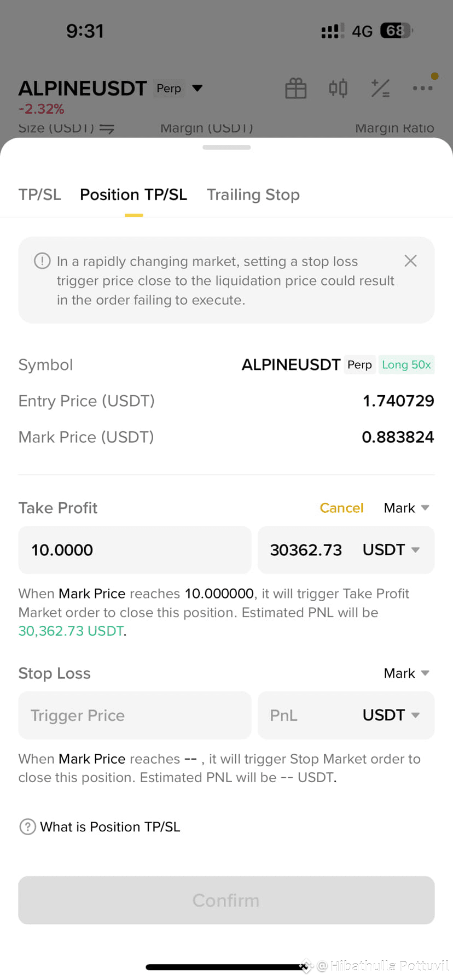Select the Position TP/SL tab
Image resolution: width=453 pixels, height=980 pixels.
pyautogui.click(x=133, y=195)
